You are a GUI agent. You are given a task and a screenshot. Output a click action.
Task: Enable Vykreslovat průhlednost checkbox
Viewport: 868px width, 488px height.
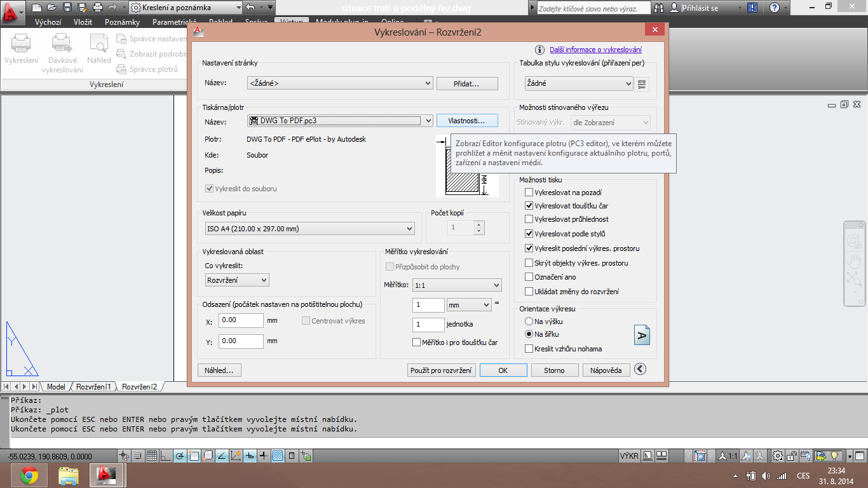[x=529, y=219]
